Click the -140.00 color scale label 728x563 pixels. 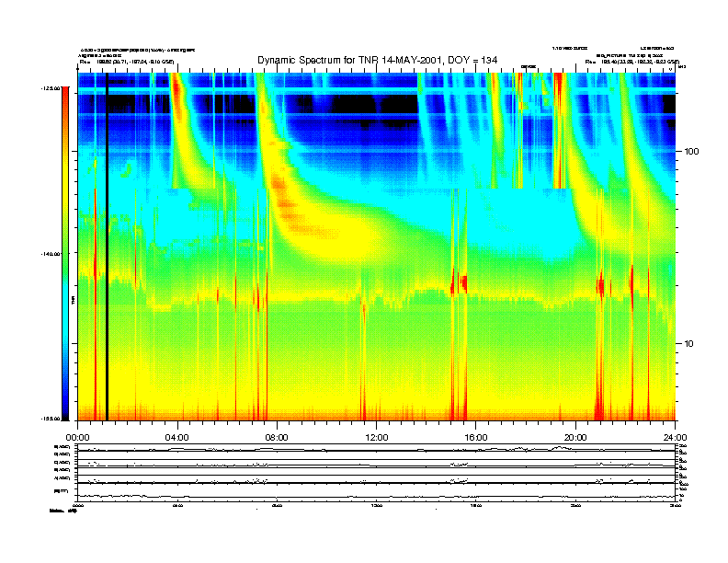[x=51, y=254]
